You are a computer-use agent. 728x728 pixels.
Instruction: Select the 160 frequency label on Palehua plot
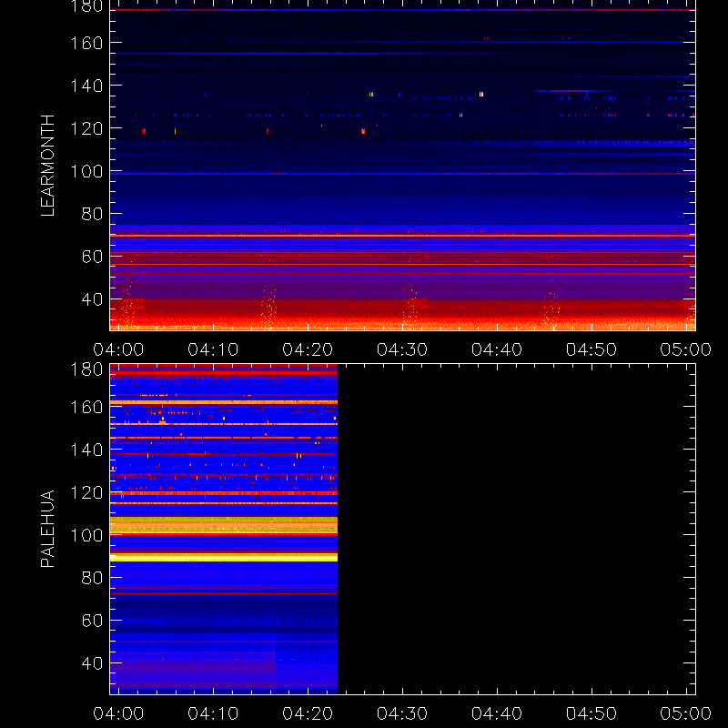click(x=86, y=408)
